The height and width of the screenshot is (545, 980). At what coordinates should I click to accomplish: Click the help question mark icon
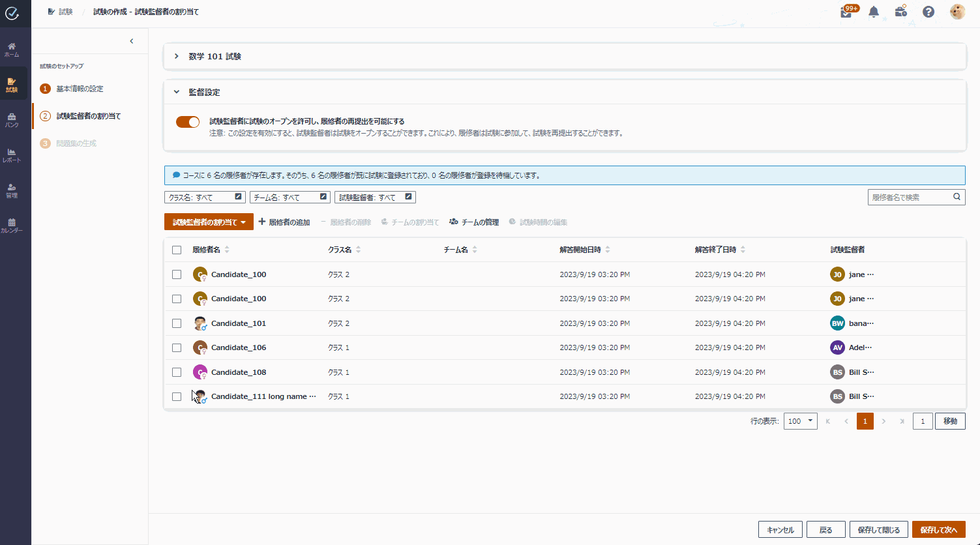[928, 12]
